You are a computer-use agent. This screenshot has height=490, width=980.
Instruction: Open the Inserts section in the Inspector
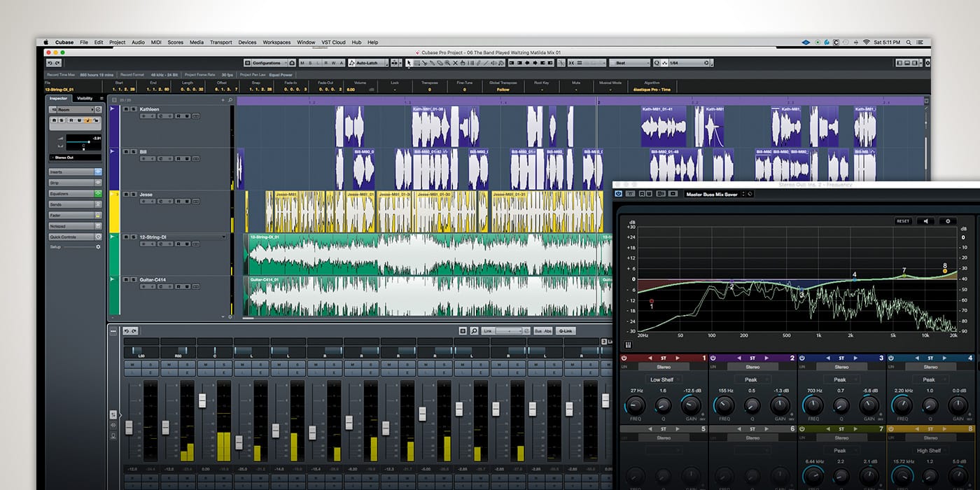pos(75,171)
